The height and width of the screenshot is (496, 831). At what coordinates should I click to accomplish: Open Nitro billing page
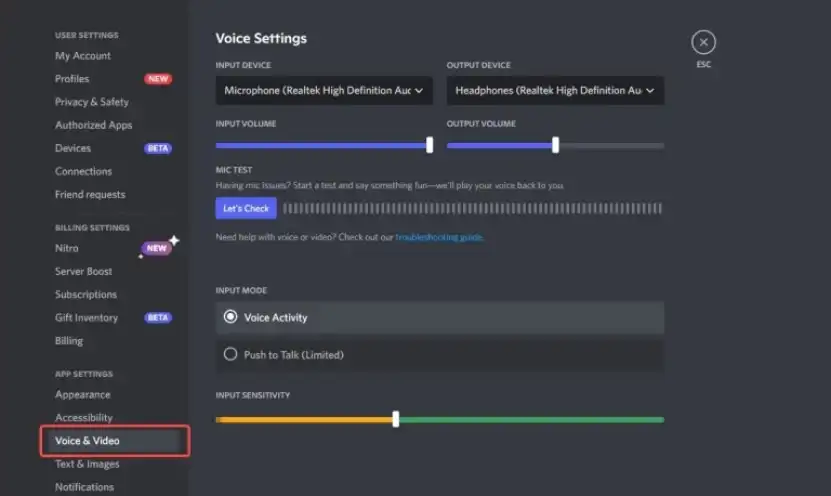click(x=67, y=248)
